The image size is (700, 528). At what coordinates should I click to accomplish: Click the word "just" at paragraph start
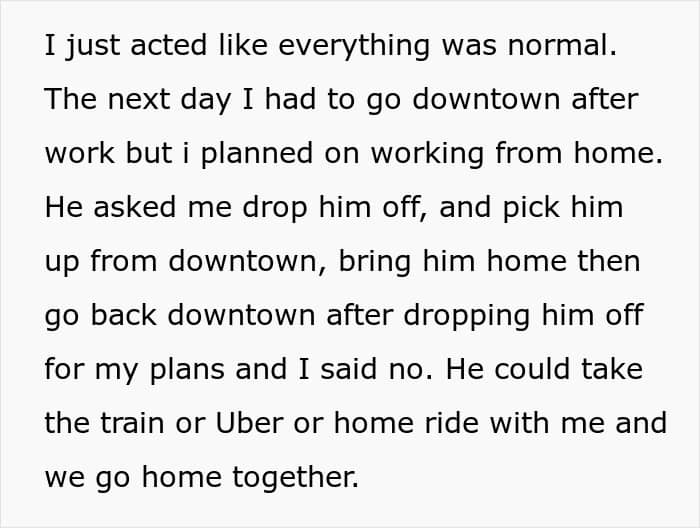click(x=83, y=46)
